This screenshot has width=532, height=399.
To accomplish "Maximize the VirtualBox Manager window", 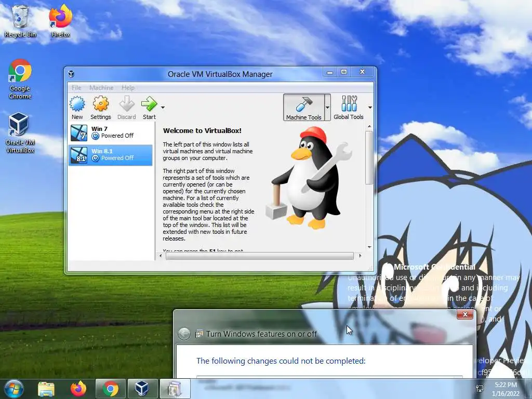I will [x=344, y=72].
